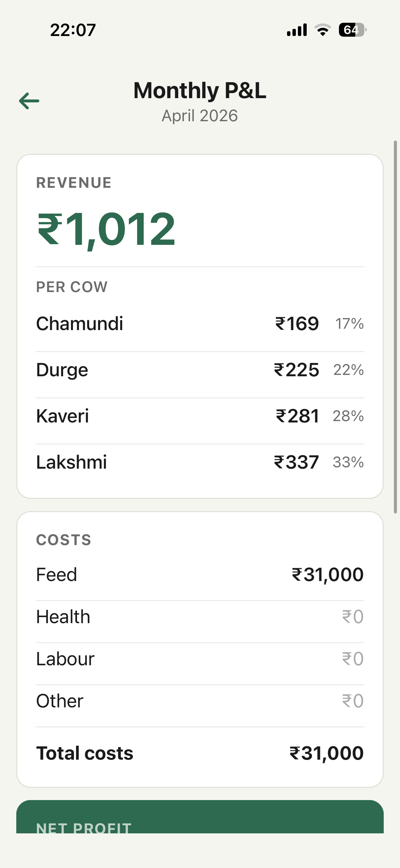This screenshot has width=400, height=868.
Task: Select the Kaveri revenue row
Action: click(200, 416)
